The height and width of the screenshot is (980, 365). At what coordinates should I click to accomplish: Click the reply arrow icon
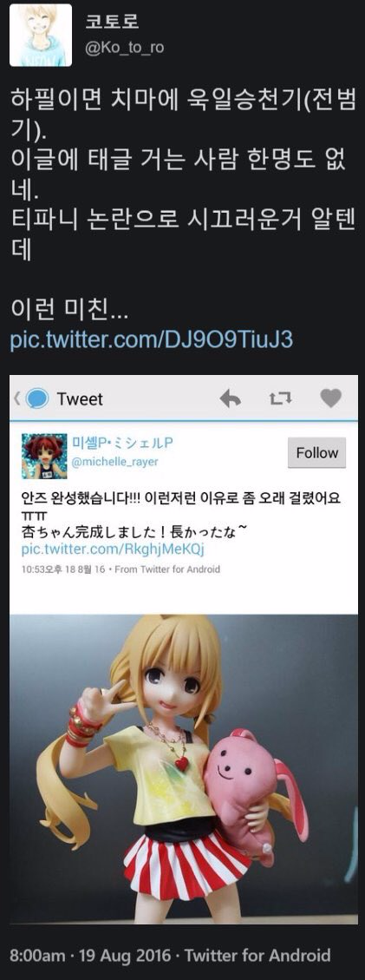pyautogui.click(x=231, y=398)
